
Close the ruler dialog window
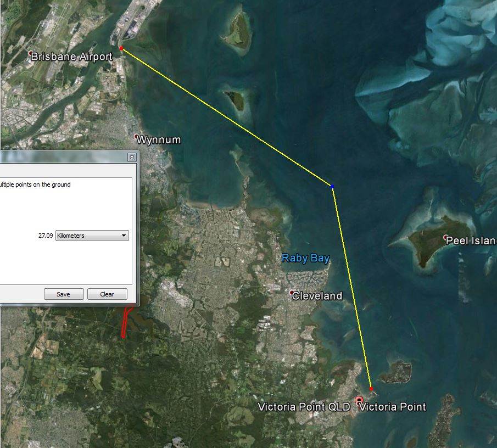(132, 158)
